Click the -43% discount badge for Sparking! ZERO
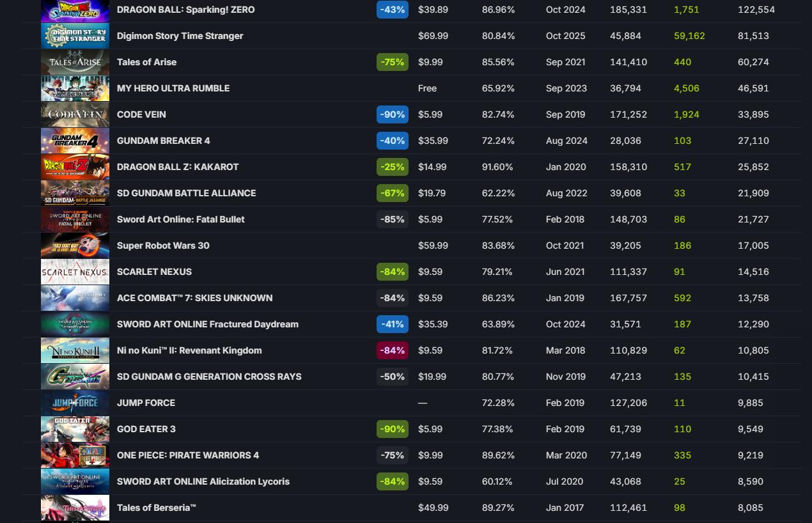812x523 pixels. point(392,10)
